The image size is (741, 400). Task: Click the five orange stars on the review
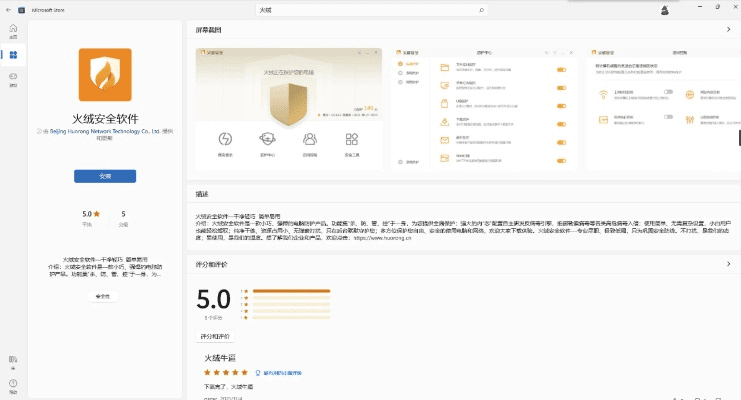click(226, 373)
